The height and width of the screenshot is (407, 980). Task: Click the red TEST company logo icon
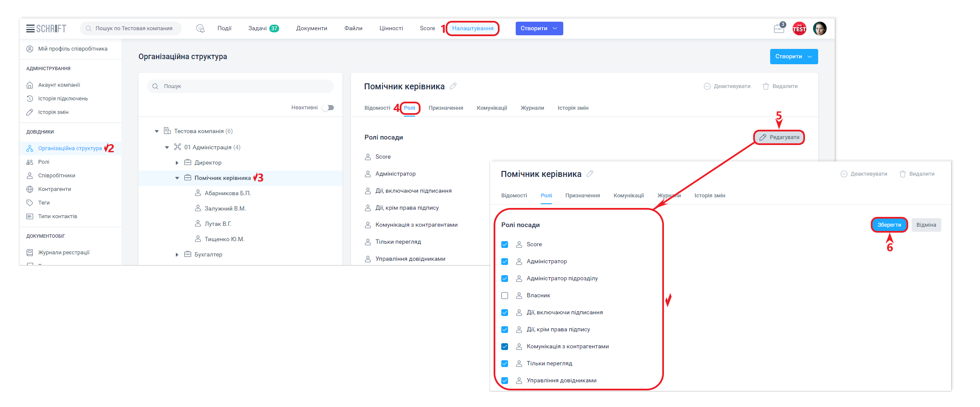coord(799,28)
